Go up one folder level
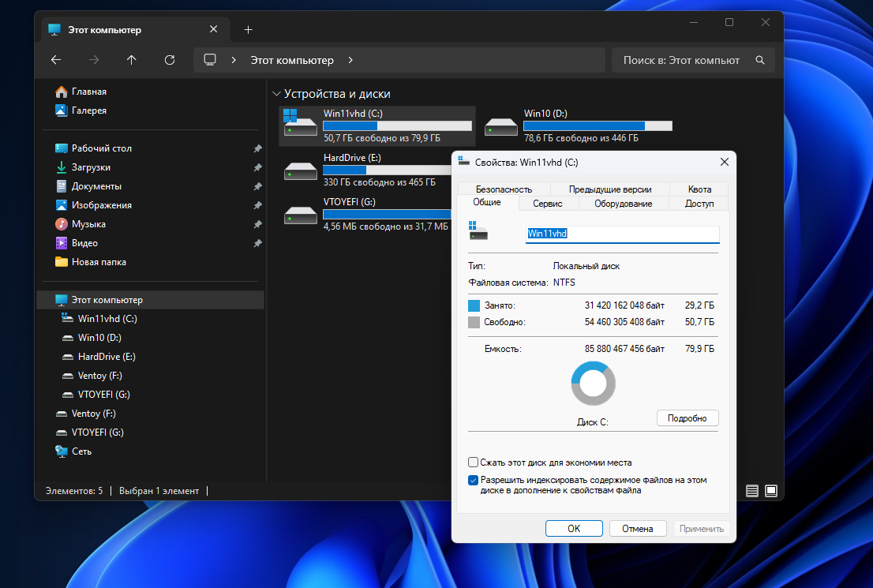Screen dimensions: 873x588 coord(131,59)
